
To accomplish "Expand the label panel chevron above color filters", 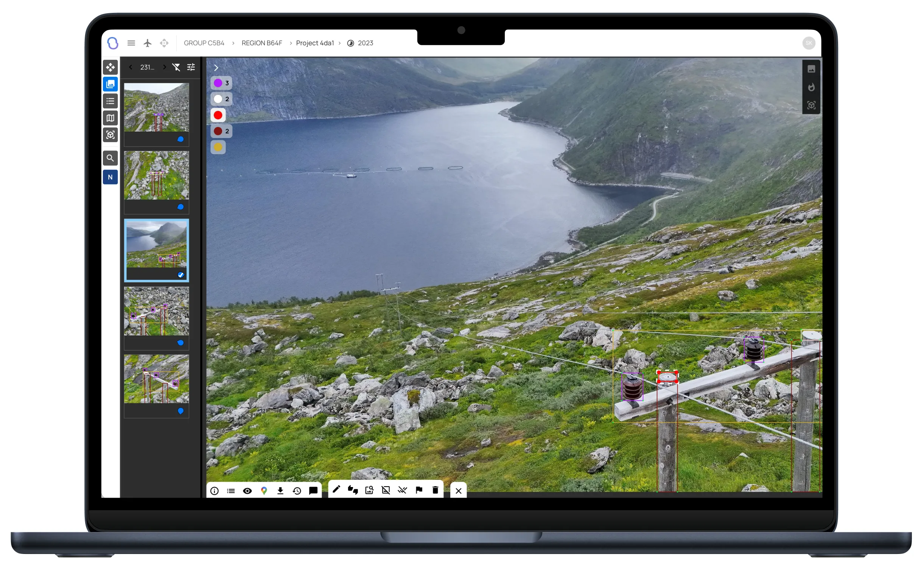I will (216, 68).
